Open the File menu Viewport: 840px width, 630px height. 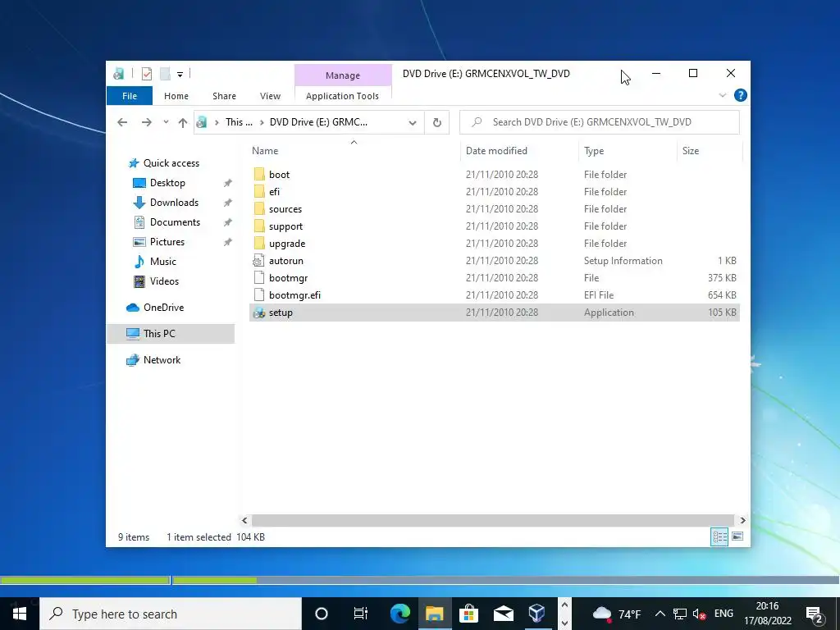click(x=130, y=96)
